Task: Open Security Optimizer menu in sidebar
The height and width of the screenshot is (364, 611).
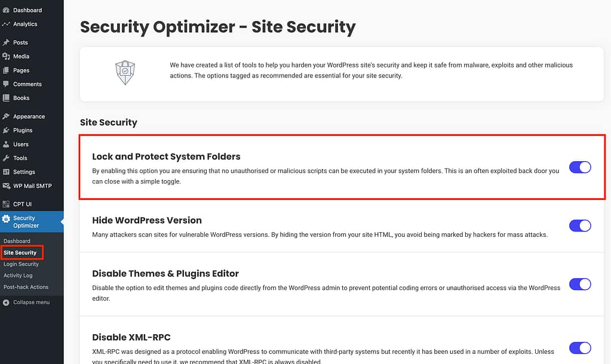Action: click(x=26, y=221)
